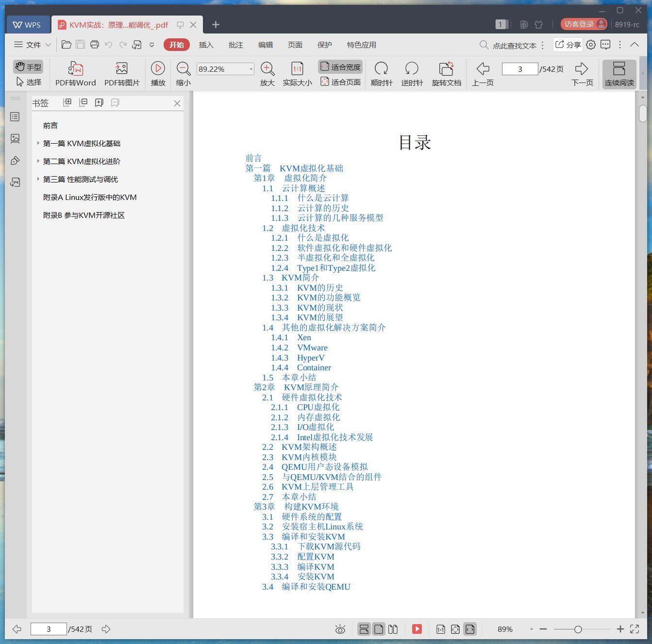The height and width of the screenshot is (644, 652).
Task: Expand 第三篇 性能测试与调优 bookmark
Action: [x=38, y=179]
